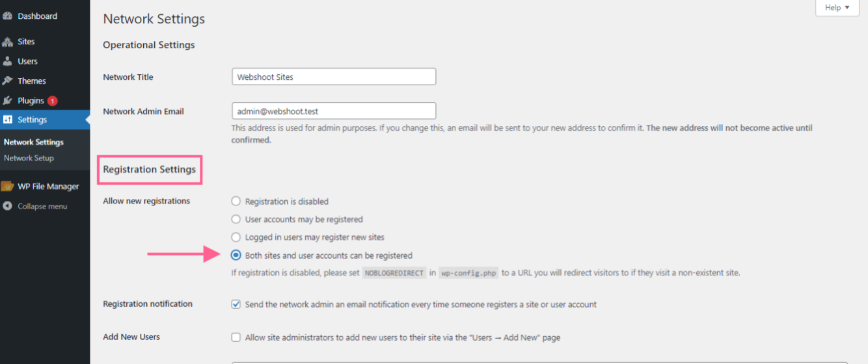868x364 pixels.
Task: Expand the Help dropdown tab
Action: click(837, 8)
